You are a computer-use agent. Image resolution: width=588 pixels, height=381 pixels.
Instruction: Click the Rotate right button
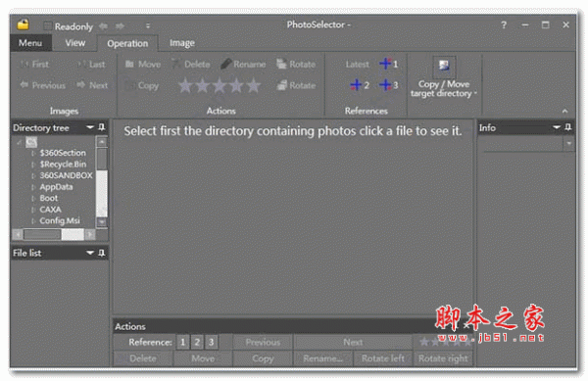click(443, 358)
